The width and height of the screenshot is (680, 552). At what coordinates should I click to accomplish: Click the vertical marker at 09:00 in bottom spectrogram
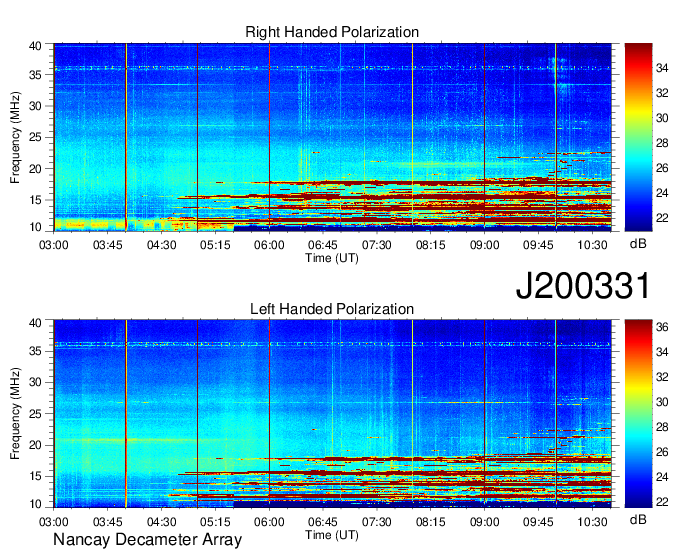point(484,414)
